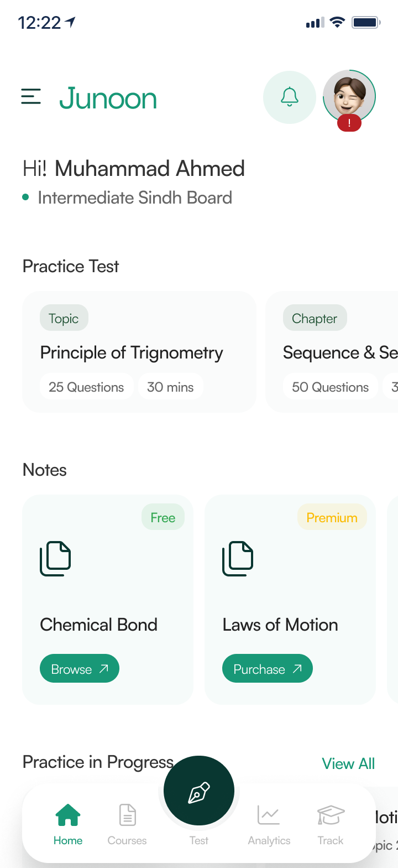Viewport: 398px width, 868px height.
Task: Select the Chapter filter chip
Action: 315,318
